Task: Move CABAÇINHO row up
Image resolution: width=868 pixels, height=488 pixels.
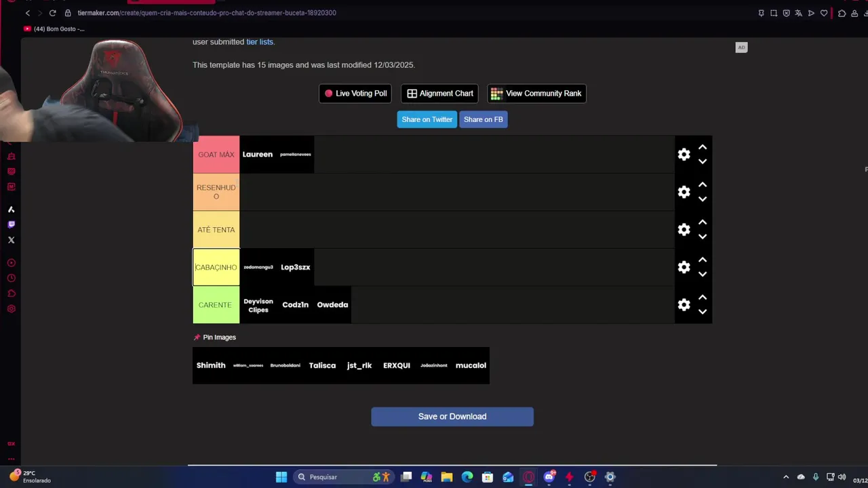Action: pyautogui.click(x=703, y=260)
